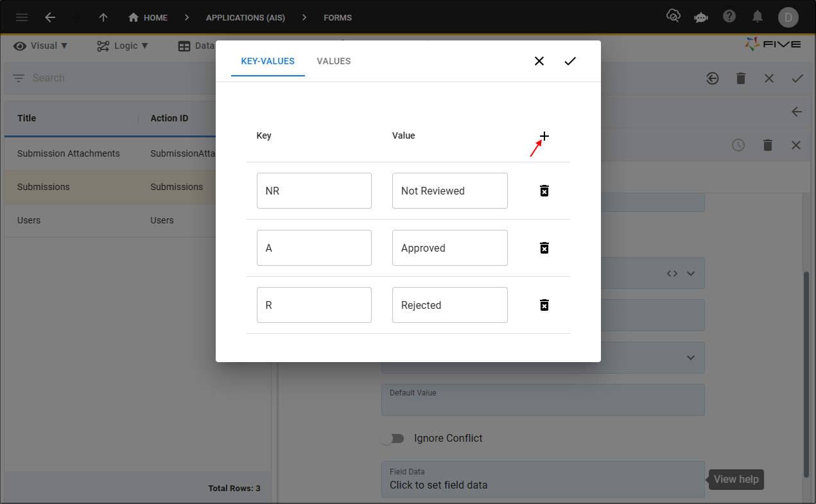Open the dropdown next to the code icon
The width and height of the screenshot is (816, 504).
[x=691, y=273]
